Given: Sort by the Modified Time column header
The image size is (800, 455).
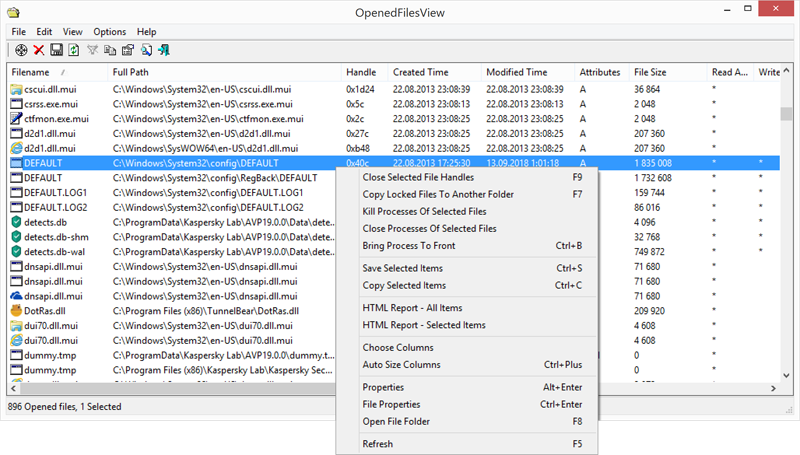Looking at the screenshot, I should [528, 72].
